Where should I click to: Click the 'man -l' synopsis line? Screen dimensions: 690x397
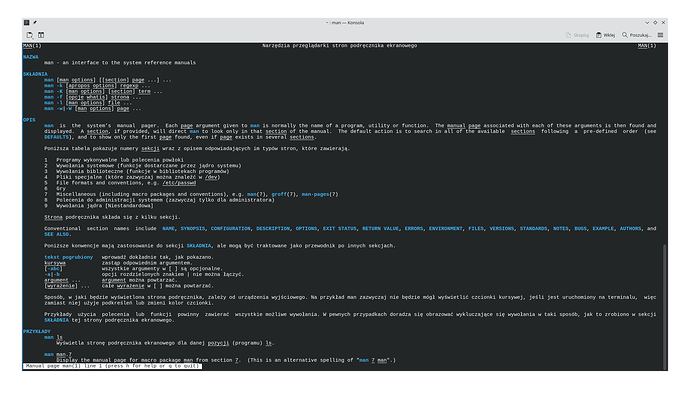[88, 103]
